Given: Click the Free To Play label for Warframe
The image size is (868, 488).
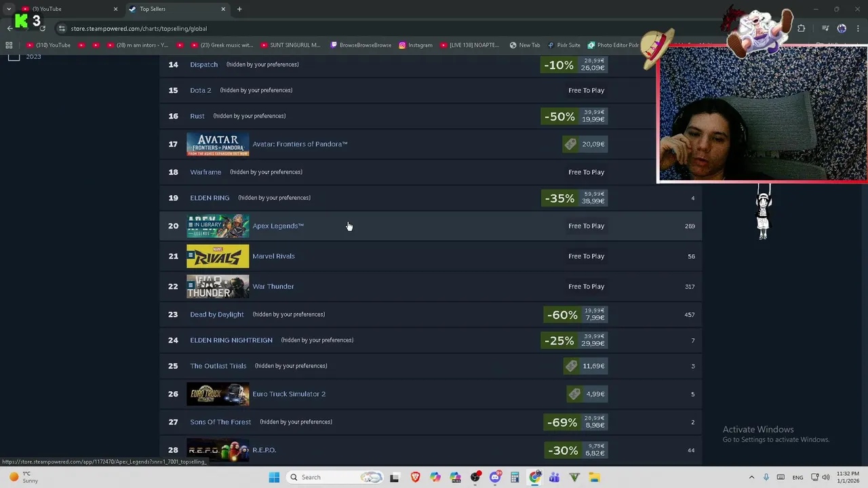Looking at the screenshot, I should tap(586, 172).
